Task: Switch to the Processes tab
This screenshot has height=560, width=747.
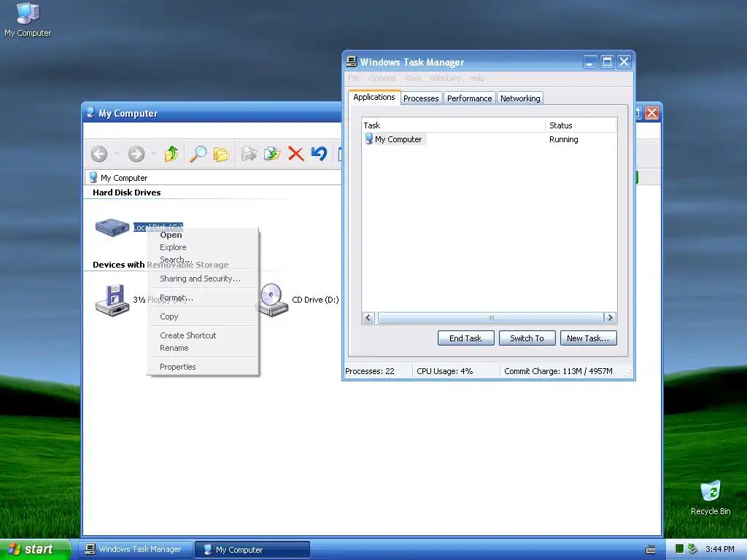Action: [x=421, y=98]
